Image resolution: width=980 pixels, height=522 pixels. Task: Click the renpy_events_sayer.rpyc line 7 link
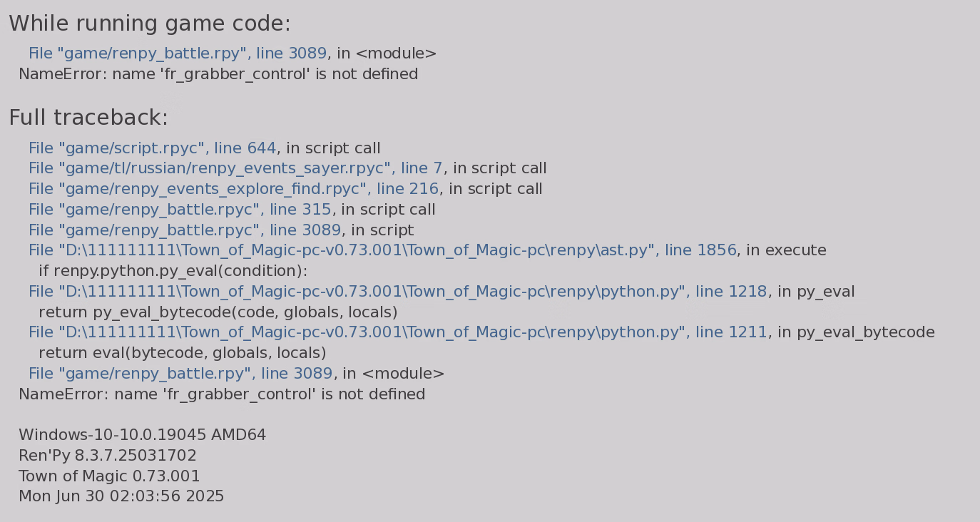235,169
